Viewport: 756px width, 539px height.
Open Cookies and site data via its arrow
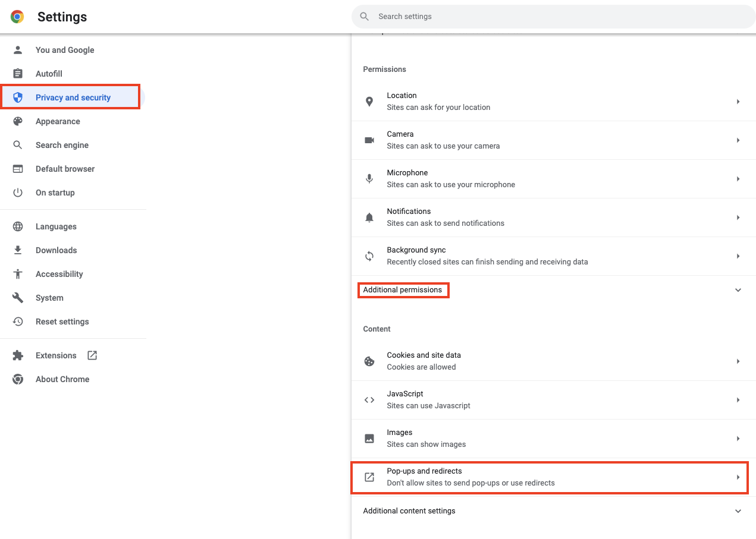[738, 361]
